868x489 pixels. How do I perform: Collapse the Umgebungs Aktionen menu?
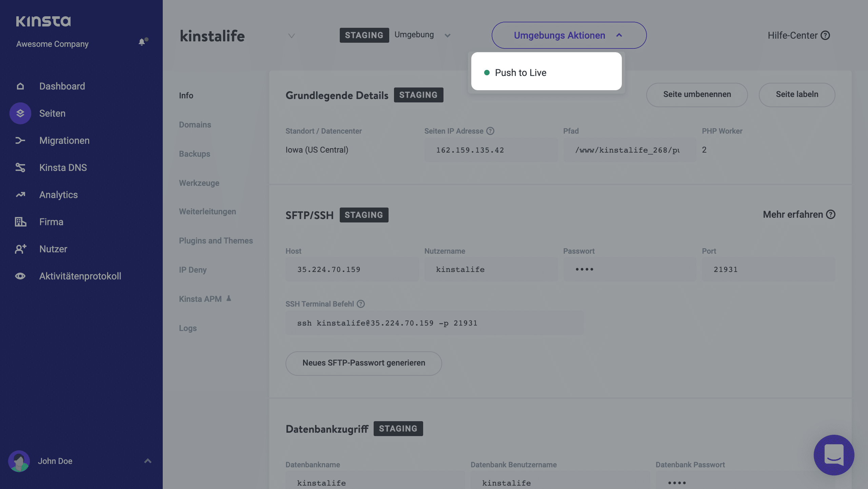pos(569,35)
